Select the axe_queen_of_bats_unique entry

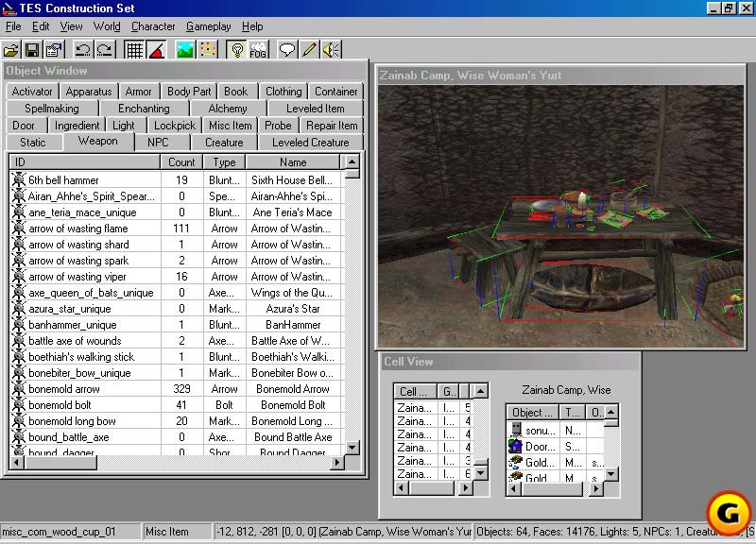point(91,293)
